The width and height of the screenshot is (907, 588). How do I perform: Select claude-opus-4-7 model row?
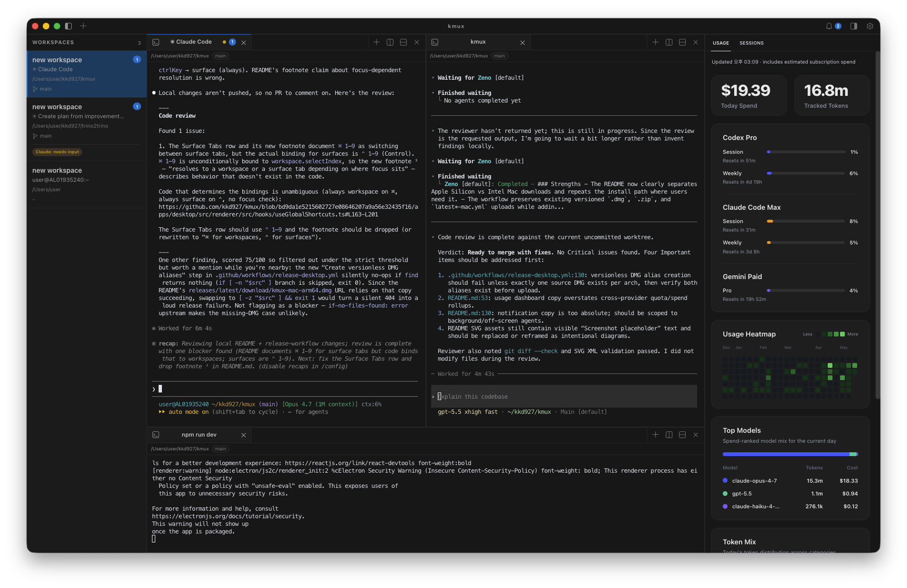point(790,481)
